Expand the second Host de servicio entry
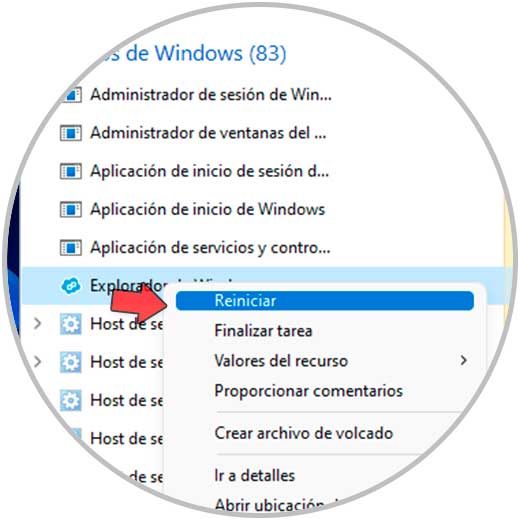Screen dimensions: 520x520 [38, 362]
